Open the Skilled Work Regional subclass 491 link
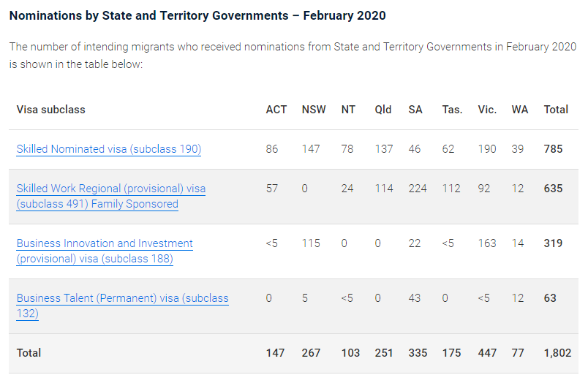Screen dimensions: 588x383 tap(110, 189)
